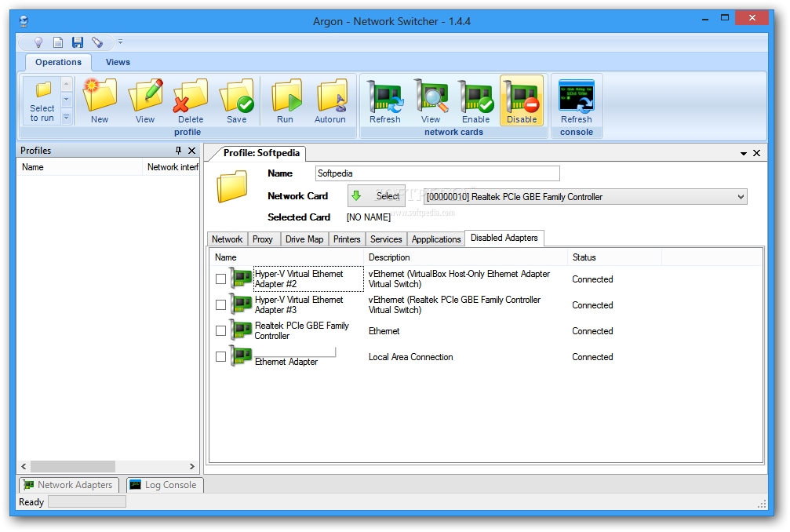Image resolution: width=790 pixels, height=532 pixels.
Task: Click the large profile folder icon
Action: coord(232,186)
